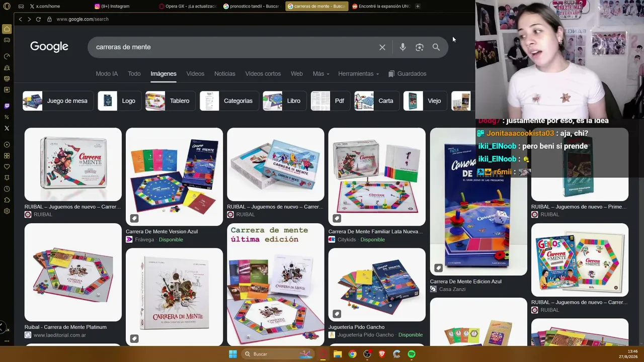Filter images by Viejo chip
The width and height of the screenshot is (644, 362).
(x=425, y=101)
